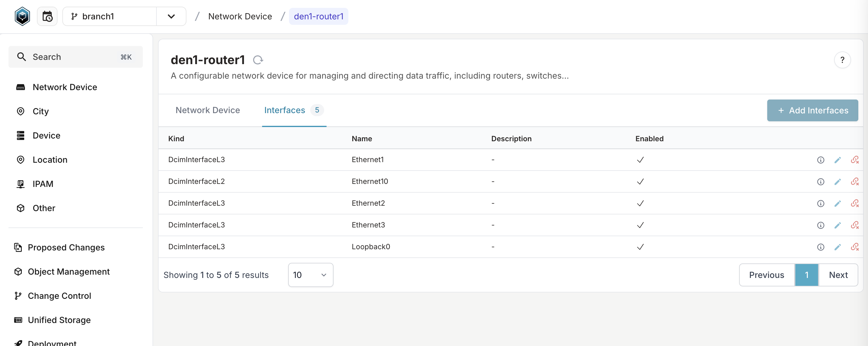Click the Add Interfaces button
Image resolution: width=868 pixels, height=346 pixels.
[812, 110]
